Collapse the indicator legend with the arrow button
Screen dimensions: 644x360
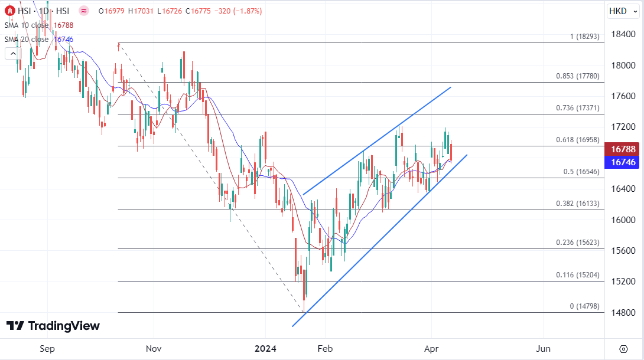tap(13, 53)
